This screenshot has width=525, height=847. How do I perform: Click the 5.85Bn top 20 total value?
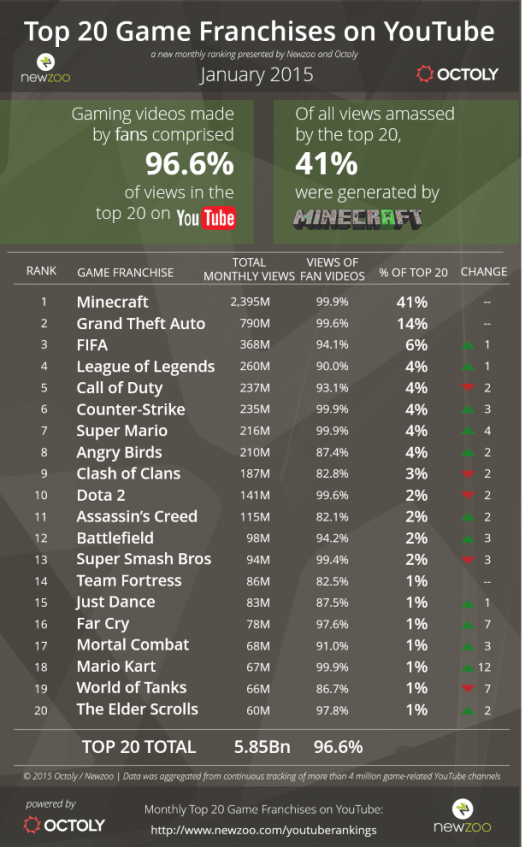pyautogui.click(x=262, y=747)
